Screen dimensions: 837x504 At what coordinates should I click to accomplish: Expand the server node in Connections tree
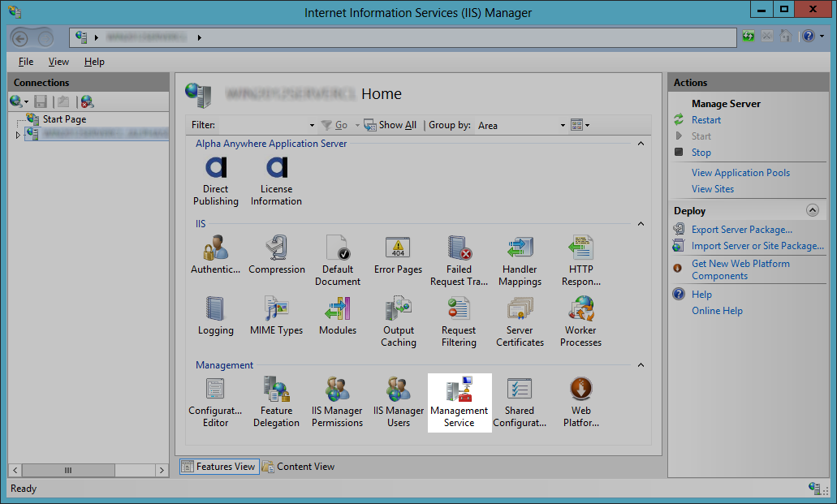tap(18, 135)
